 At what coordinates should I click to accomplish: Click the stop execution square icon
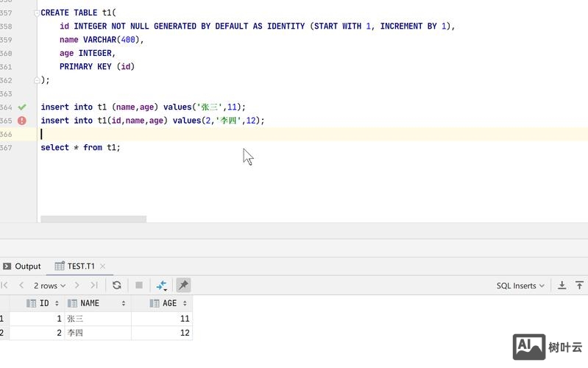pyautogui.click(x=138, y=286)
